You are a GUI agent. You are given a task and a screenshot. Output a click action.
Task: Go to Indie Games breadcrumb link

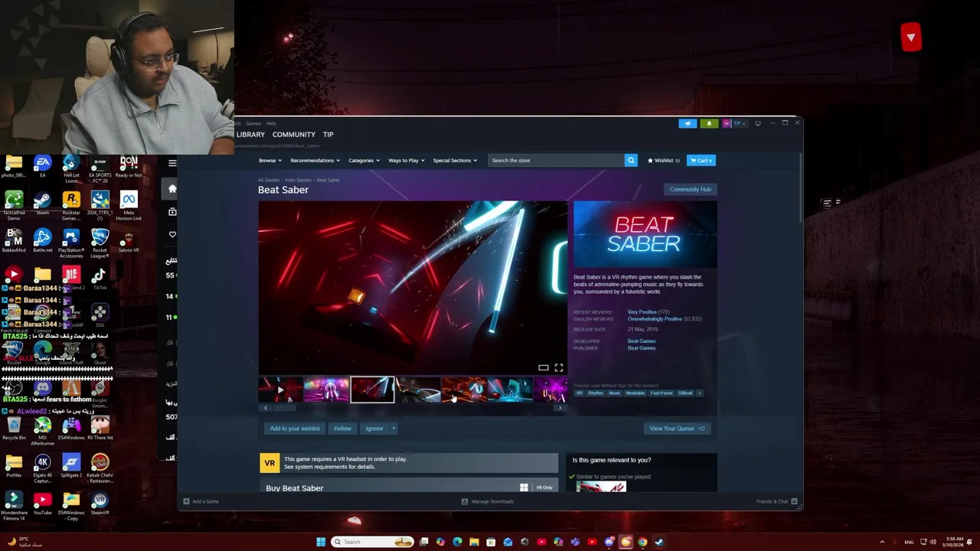tap(298, 180)
